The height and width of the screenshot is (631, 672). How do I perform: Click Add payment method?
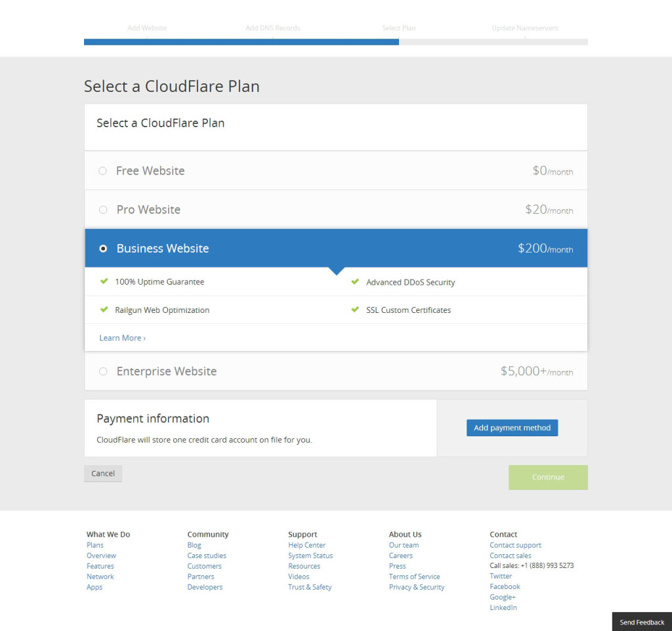[512, 427]
